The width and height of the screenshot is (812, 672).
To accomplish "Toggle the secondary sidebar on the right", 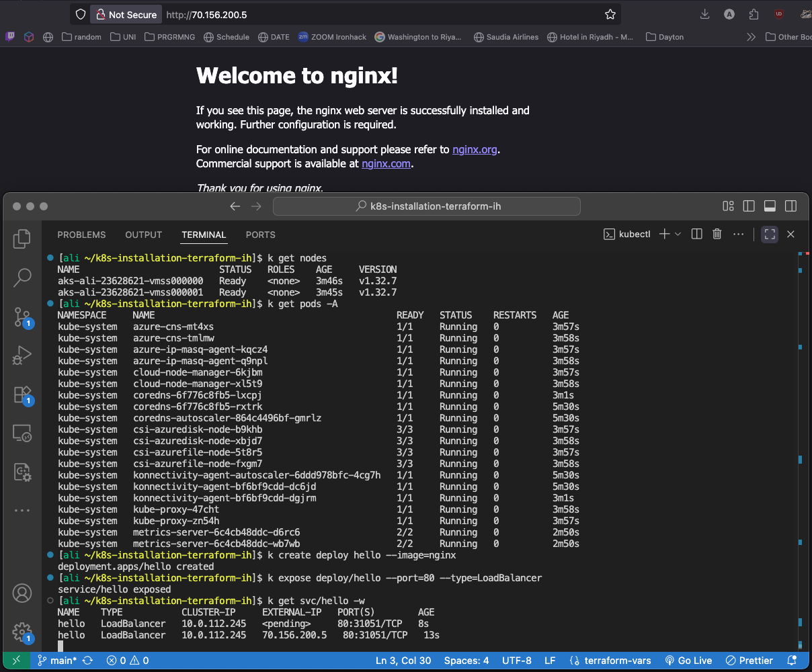I will click(x=790, y=206).
